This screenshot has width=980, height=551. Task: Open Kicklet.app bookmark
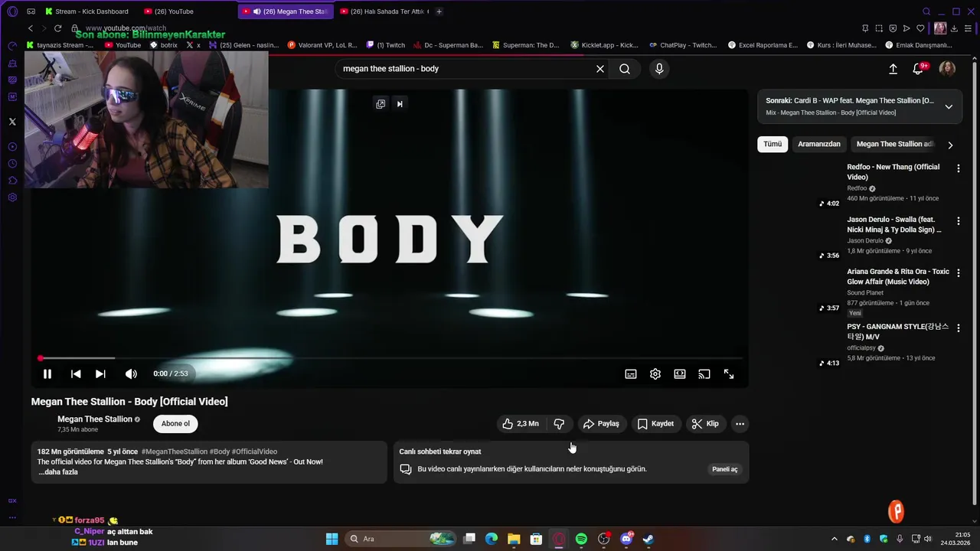[x=604, y=45]
